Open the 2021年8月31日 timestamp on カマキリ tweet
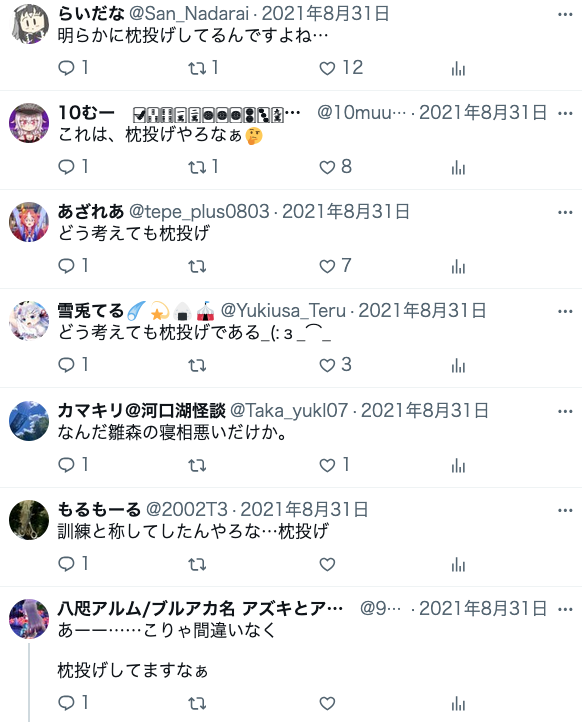The width and height of the screenshot is (582, 722). (424, 410)
